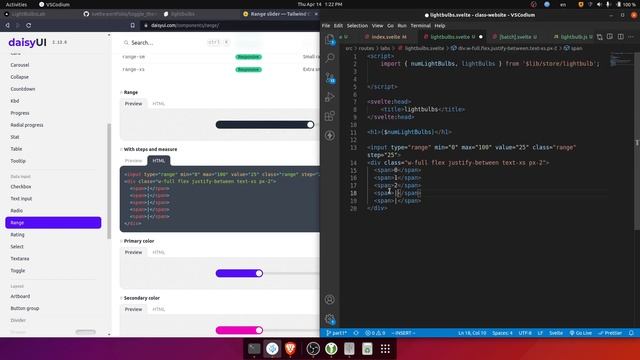Viewport: 640px width, 360px height.
Task: Select HTML tab under Range section
Action: 158,104
